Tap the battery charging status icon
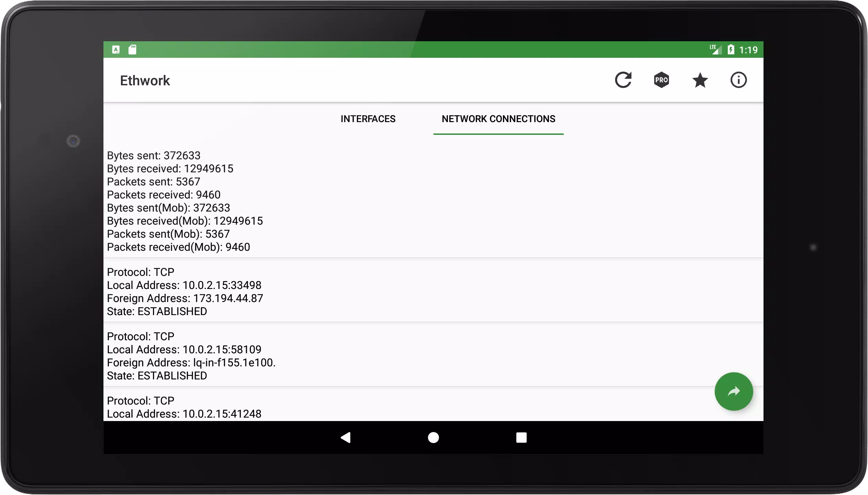Screen dimensions: 868x495 [x=731, y=50]
